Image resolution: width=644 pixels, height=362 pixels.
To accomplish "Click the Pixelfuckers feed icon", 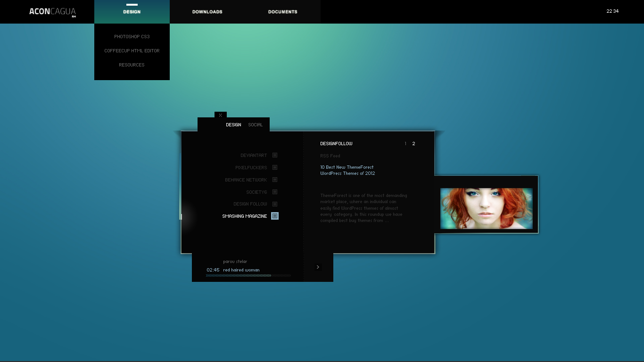I will coord(274,167).
